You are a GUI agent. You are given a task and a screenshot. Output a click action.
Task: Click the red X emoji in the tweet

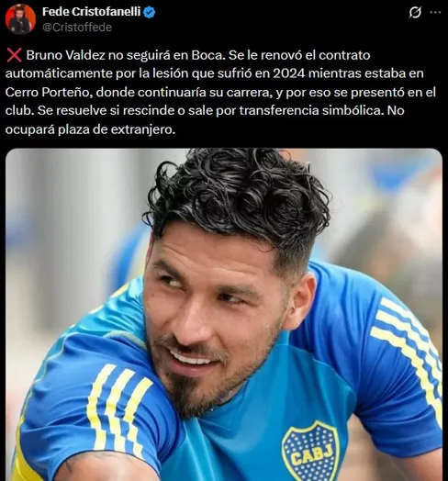click(x=14, y=55)
